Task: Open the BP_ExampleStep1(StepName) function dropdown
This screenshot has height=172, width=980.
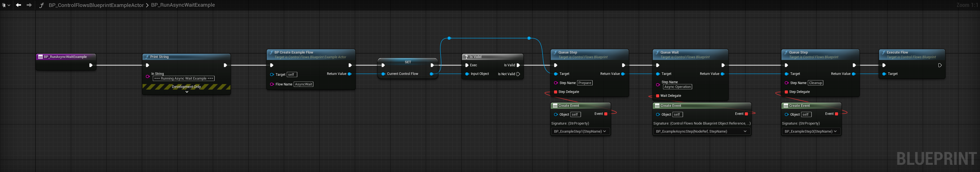Action: point(580,131)
